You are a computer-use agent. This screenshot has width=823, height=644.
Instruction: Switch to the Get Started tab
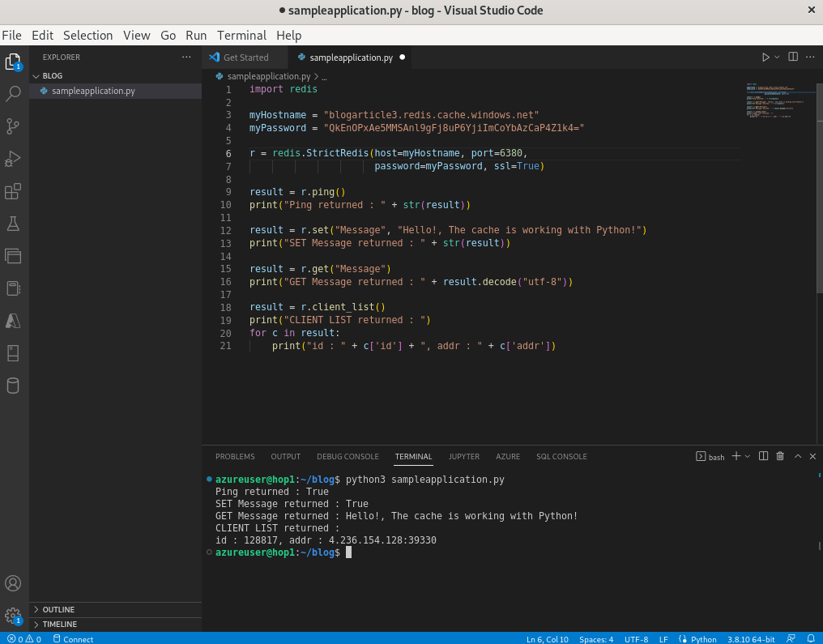[x=245, y=58]
